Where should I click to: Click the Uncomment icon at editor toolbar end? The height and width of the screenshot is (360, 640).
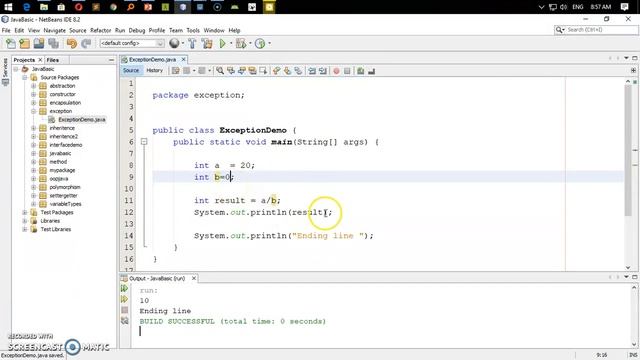click(x=371, y=71)
